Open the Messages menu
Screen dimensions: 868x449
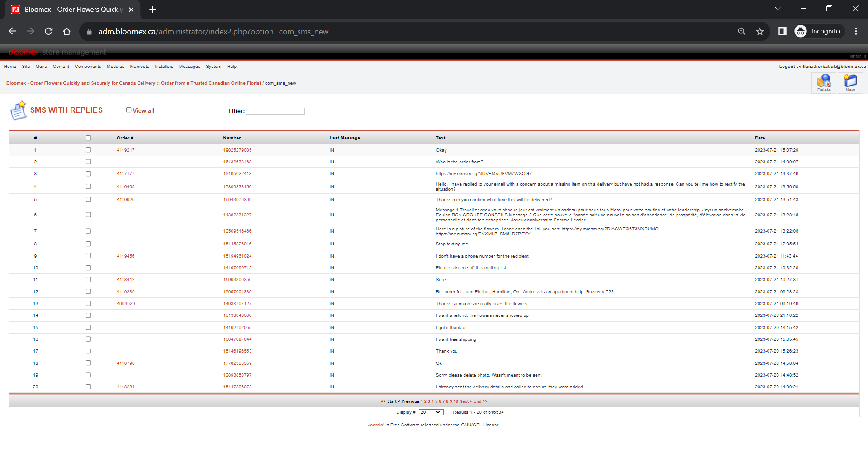pos(190,67)
